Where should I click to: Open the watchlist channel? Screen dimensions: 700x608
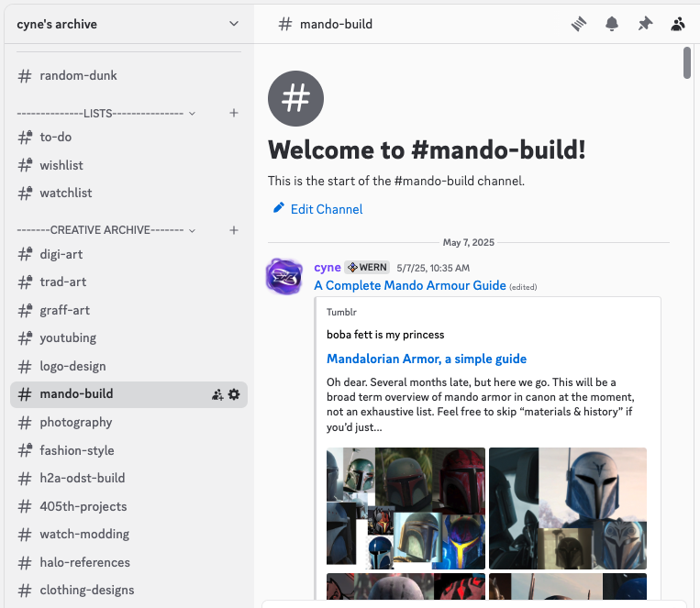[128, 193]
